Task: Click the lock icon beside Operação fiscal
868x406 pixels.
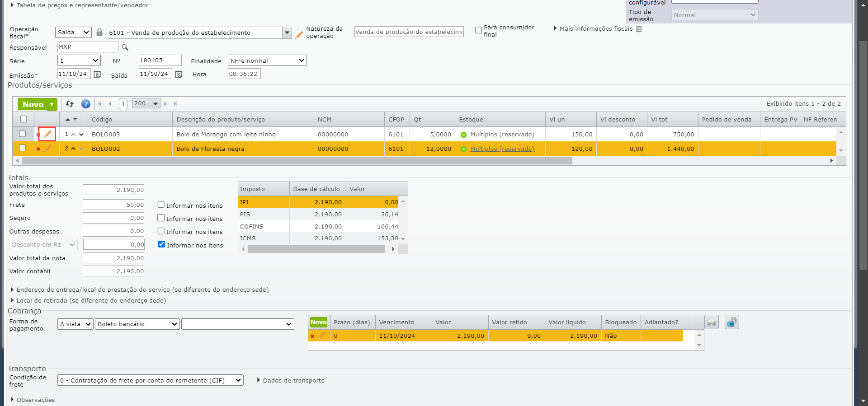Action: [99, 33]
